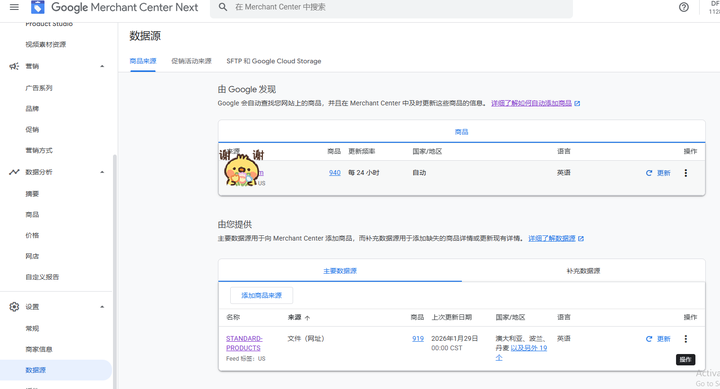The image size is (720, 389).
Task: Click the 919 product count link
Action: pos(418,338)
